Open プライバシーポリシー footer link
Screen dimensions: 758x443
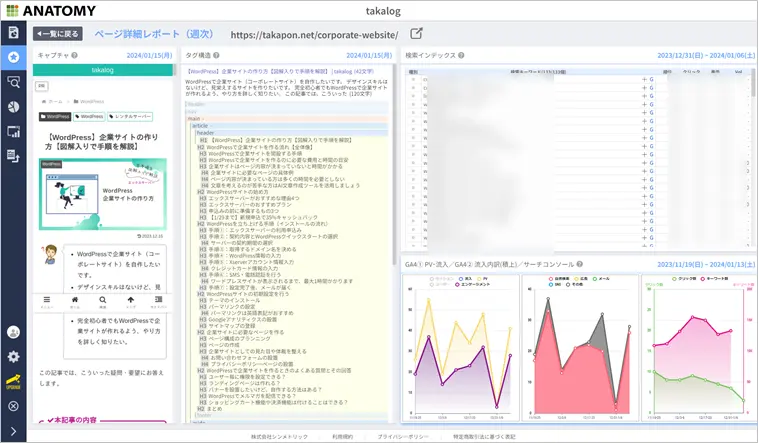click(x=403, y=437)
